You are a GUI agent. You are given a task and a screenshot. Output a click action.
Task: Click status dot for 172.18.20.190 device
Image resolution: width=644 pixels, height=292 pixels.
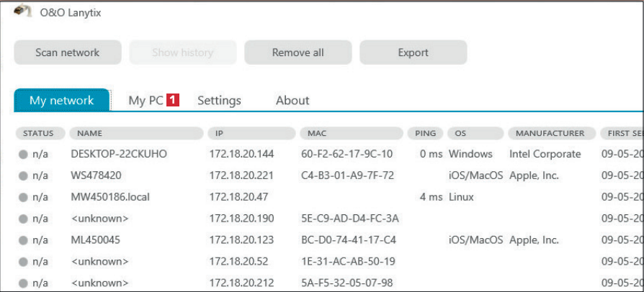[23, 219]
